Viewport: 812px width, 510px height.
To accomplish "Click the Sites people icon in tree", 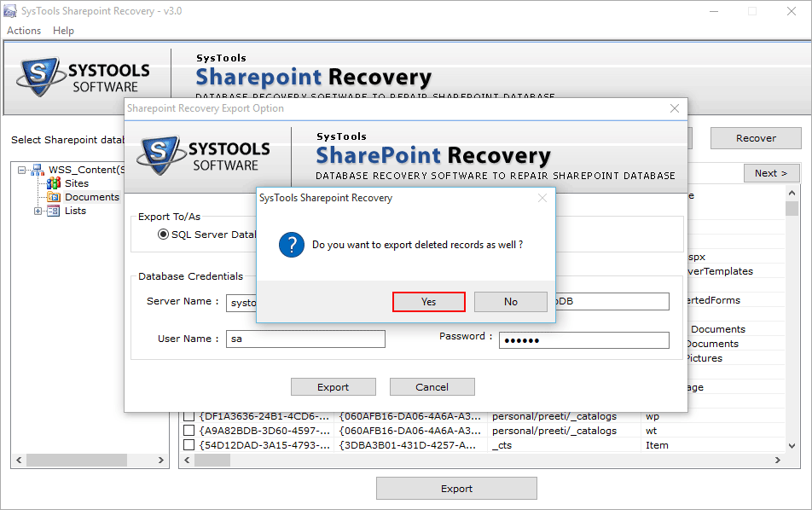I will pos(54,183).
